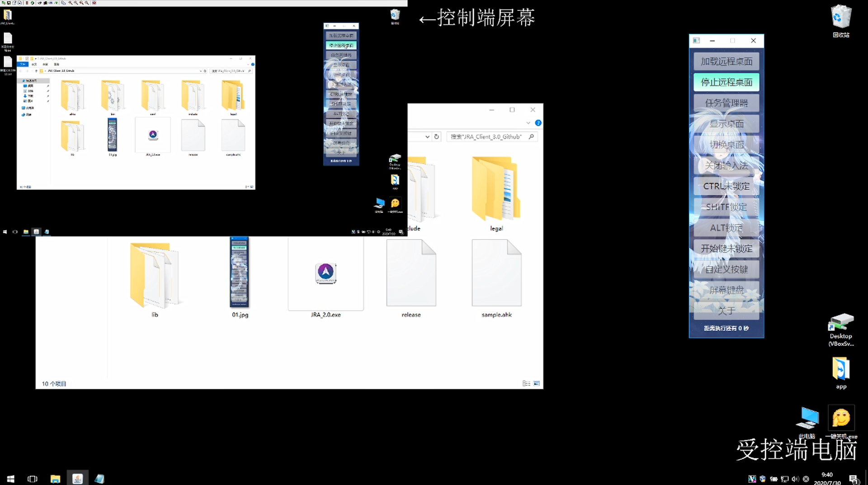Click the 9:40 clock on the bottom taskbar
Viewport: 868px width, 485px height.
coord(827,479)
